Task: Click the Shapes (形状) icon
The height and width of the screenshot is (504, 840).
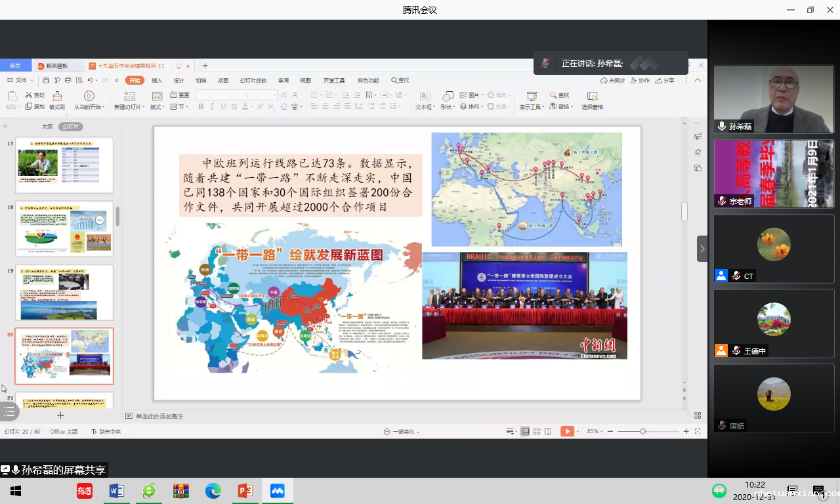Action: [x=448, y=96]
